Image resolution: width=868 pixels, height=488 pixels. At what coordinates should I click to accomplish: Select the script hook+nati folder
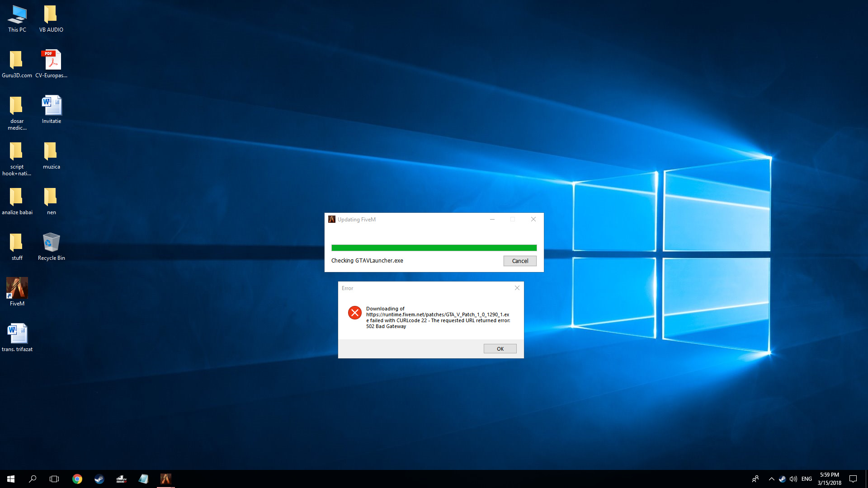click(17, 159)
